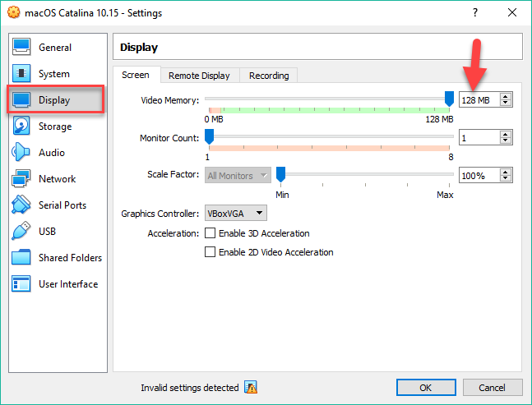This screenshot has width=532, height=405.
Task: Open Shared Folders settings
Action: 69,258
